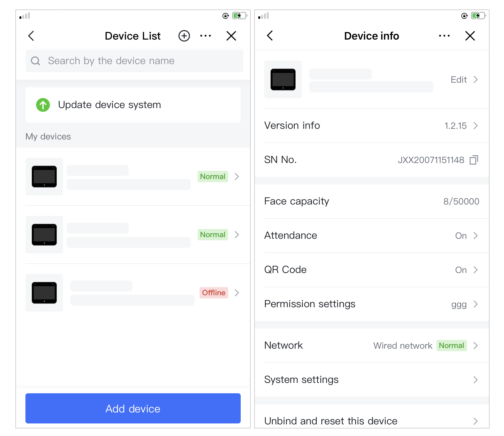Open the three-dot menu in Device List
This screenshot has height=436, width=504.
[206, 36]
